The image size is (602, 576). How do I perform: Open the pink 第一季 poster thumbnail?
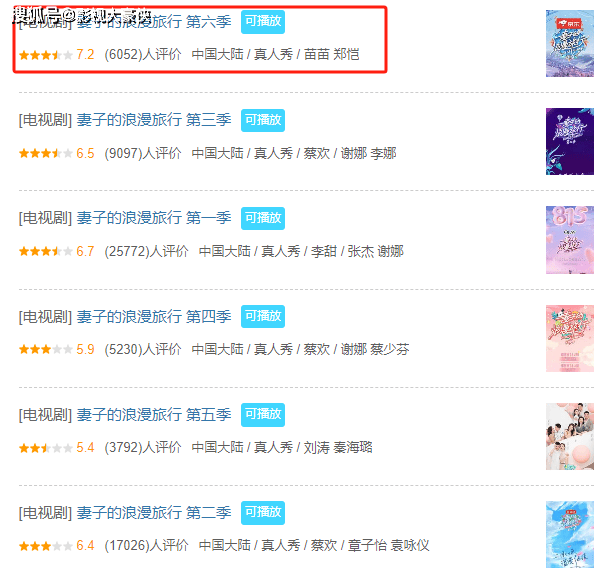tap(570, 240)
